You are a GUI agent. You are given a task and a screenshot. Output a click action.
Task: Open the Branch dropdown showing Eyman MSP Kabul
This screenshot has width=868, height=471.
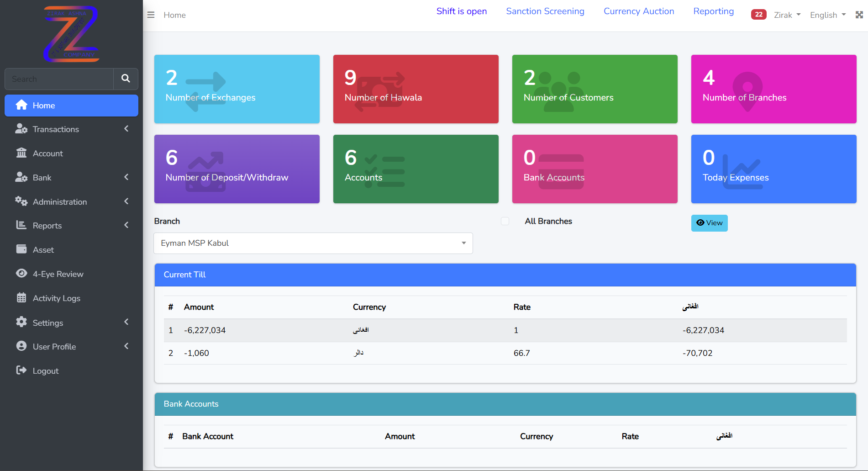(313, 243)
